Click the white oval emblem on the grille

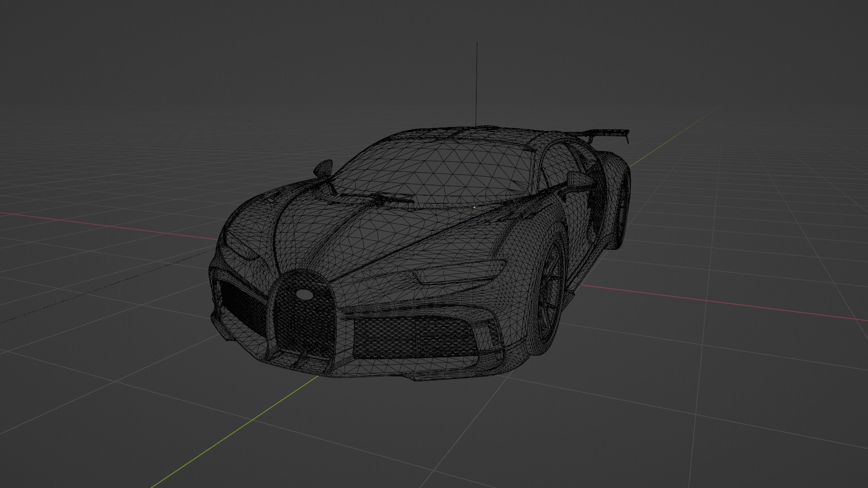point(305,294)
